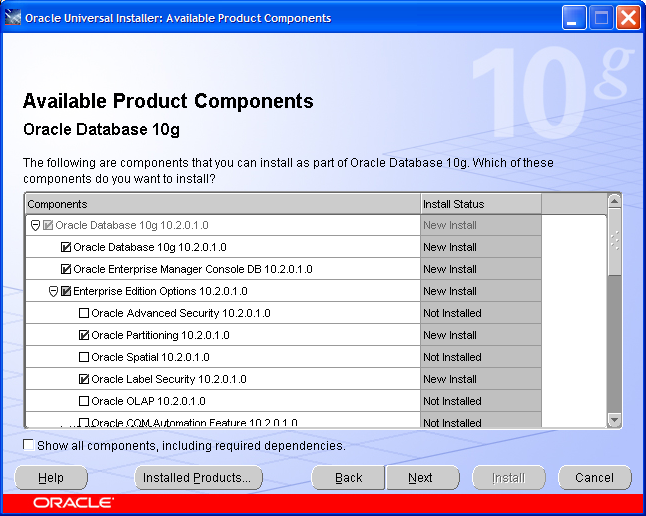The image size is (646, 516).
Task: Uncheck the child Oracle Database 10g 10.2.0.1.0 checkbox
Action: 66,247
